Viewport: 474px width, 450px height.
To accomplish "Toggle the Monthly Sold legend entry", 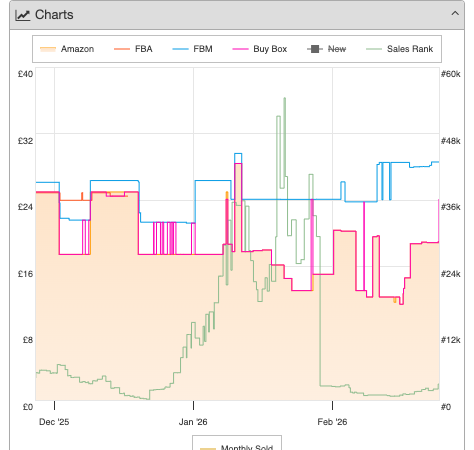I will coord(237,447).
